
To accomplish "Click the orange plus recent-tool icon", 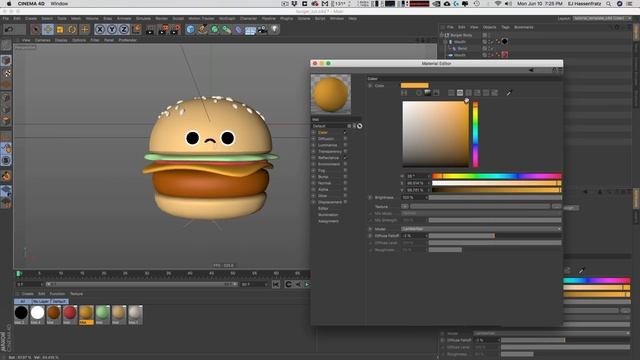I will coord(84,29).
